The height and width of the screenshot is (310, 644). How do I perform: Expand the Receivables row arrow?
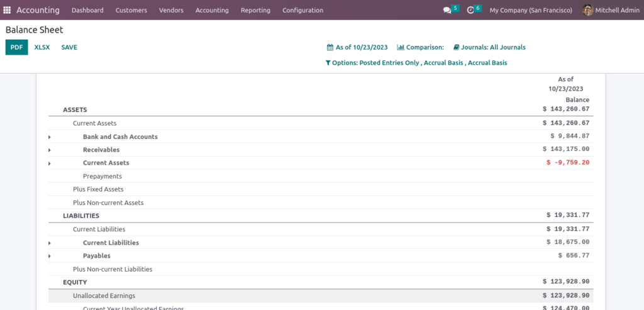pyautogui.click(x=49, y=150)
